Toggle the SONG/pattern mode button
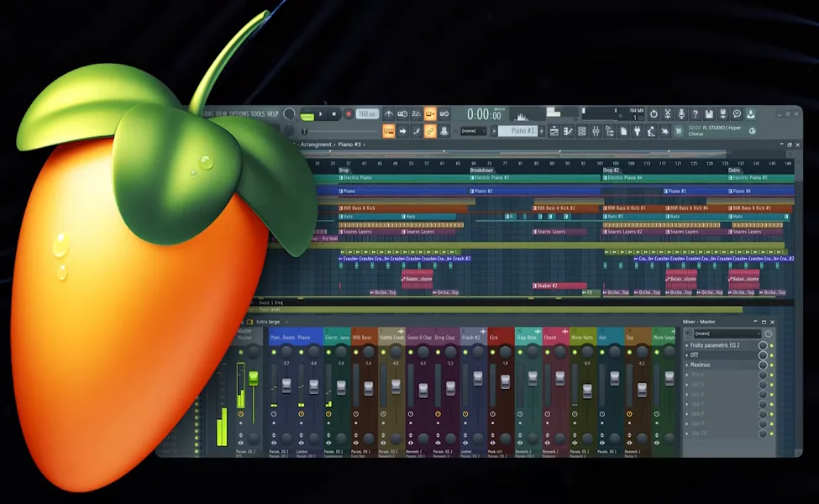The height and width of the screenshot is (504, 819). [307, 116]
